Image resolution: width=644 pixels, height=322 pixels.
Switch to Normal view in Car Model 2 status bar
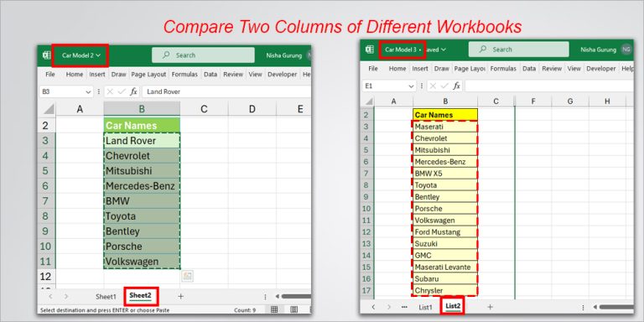coord(274,309)
